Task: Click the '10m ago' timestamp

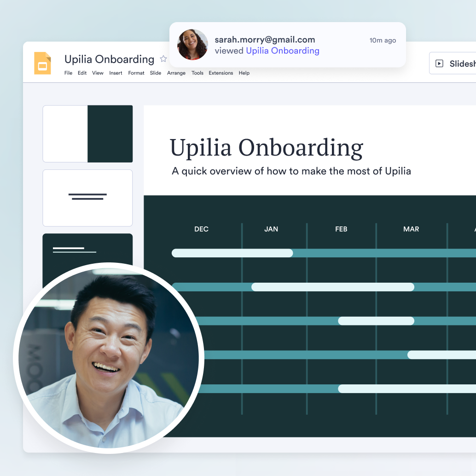Action: [x=383, y=41]
